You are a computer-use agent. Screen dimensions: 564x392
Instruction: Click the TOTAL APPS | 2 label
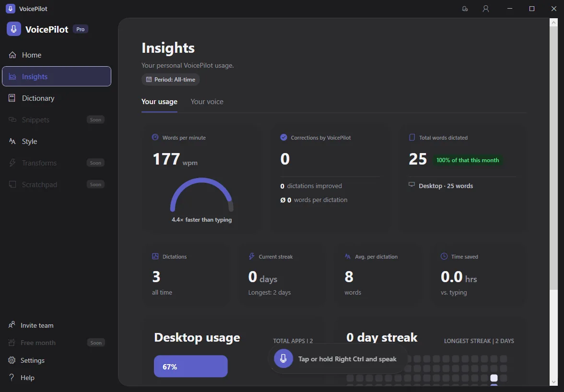coord(293,341)
